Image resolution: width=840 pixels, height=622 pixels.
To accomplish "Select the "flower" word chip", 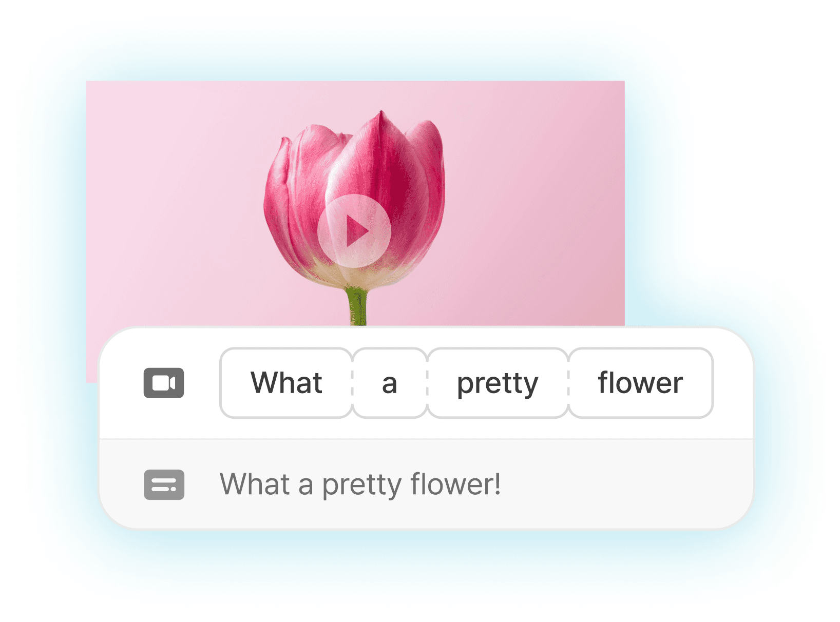I will click(x=640, y=383).
